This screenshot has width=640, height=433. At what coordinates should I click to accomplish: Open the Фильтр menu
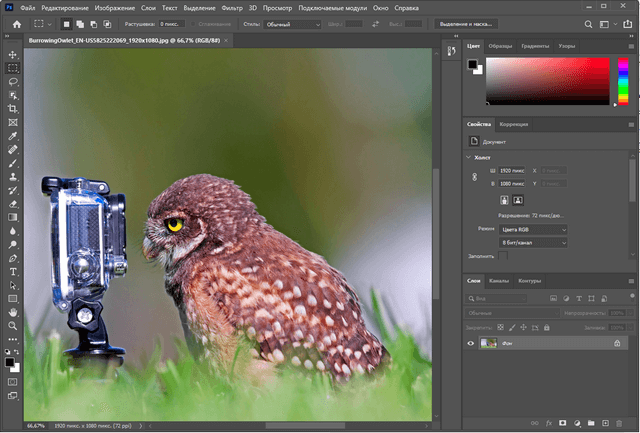coord(232,8)
